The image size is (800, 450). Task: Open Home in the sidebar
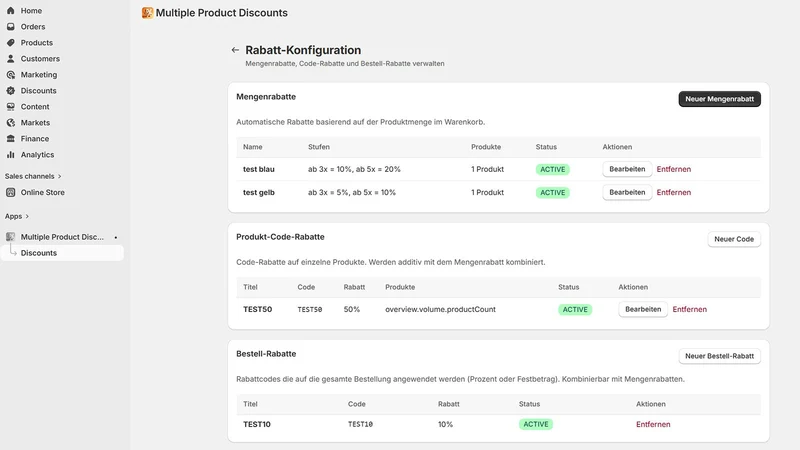coord(31,10)
